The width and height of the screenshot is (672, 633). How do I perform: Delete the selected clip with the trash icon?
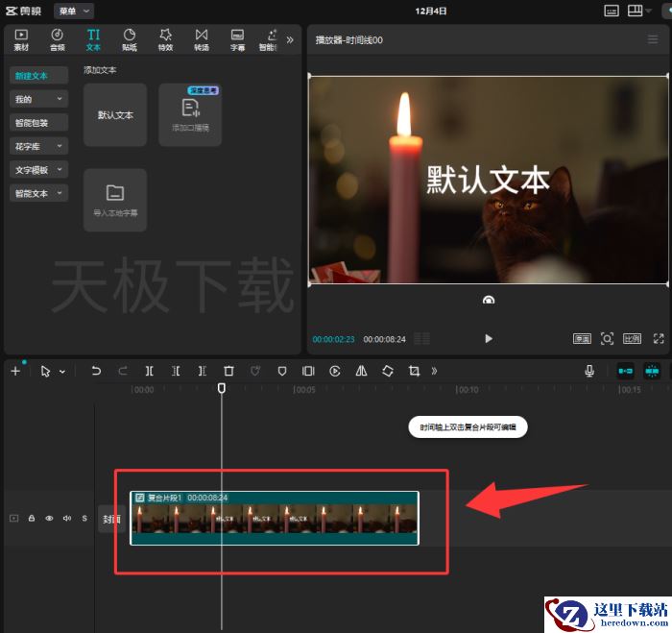point(228,371)
